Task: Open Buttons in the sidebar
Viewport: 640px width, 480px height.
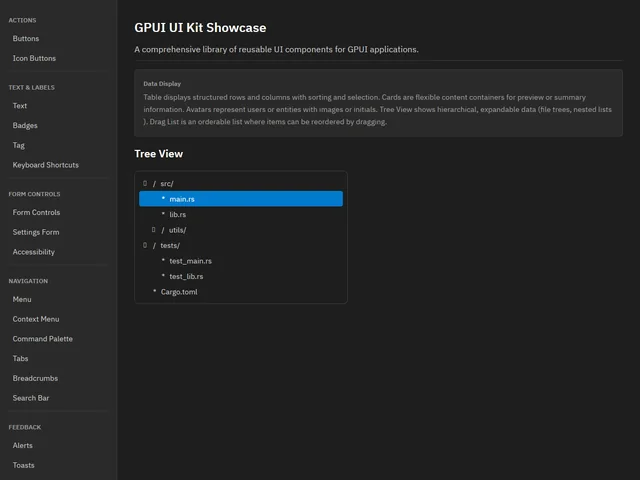Action: [26, 38]
